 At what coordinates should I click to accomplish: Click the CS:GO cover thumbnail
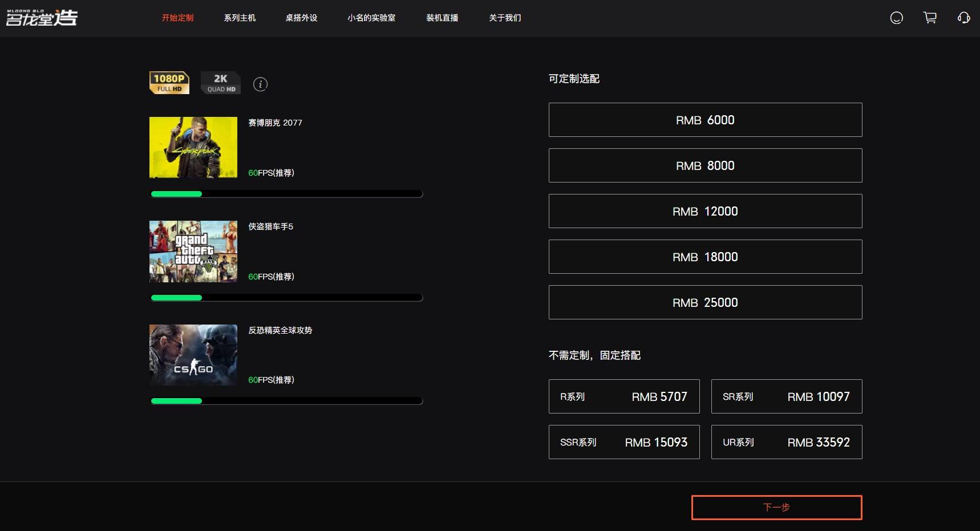193,355
